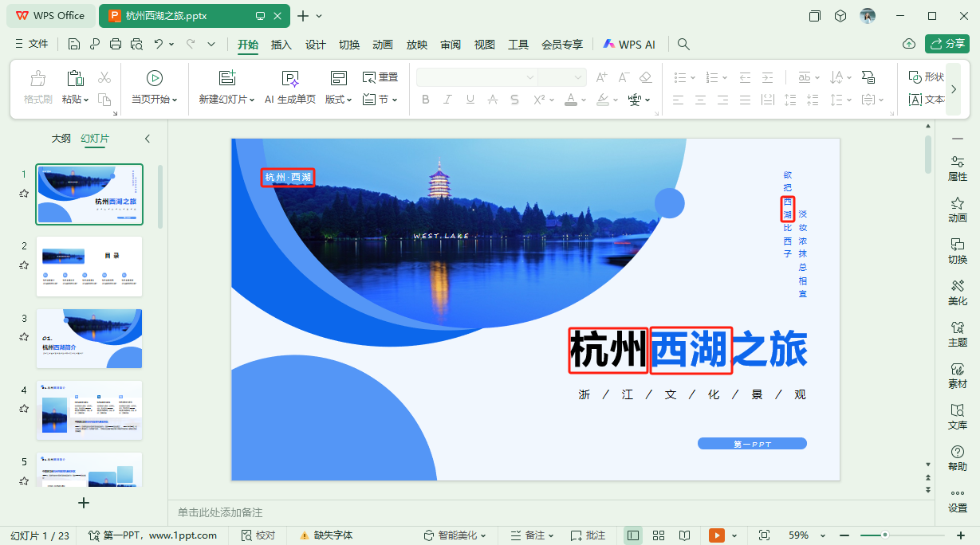This screenshot has height=545, width=980.
Task: Click the 分享 button
Action: 947,44
